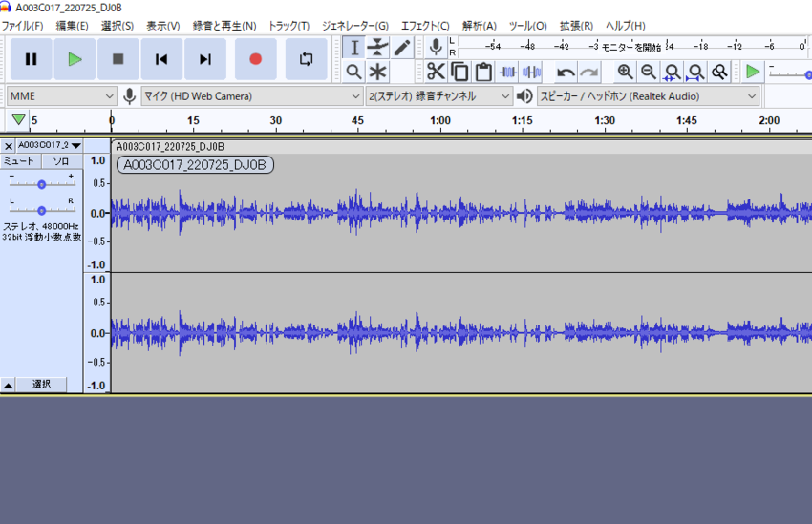Open the エフェクト(C) menu
The height and width of the screenshot is (524, 812).
(425, 26)
